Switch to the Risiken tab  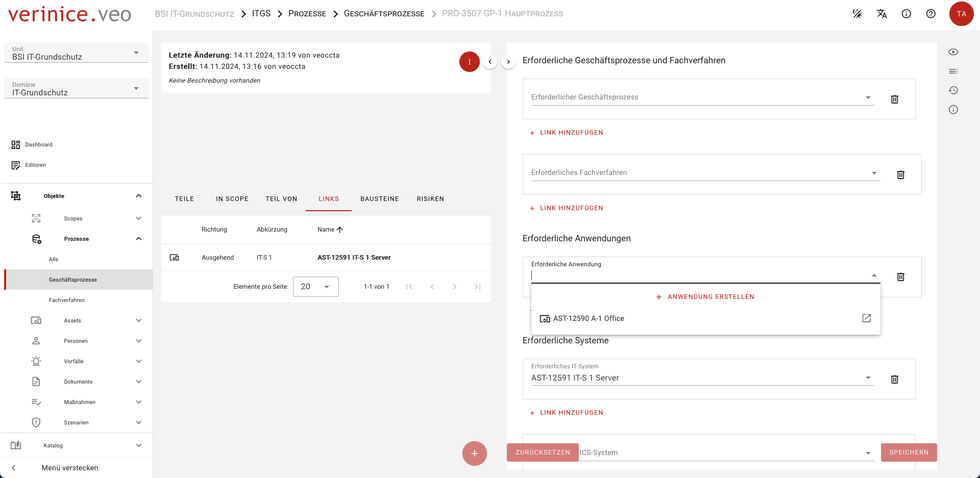(x=430, y=199)
